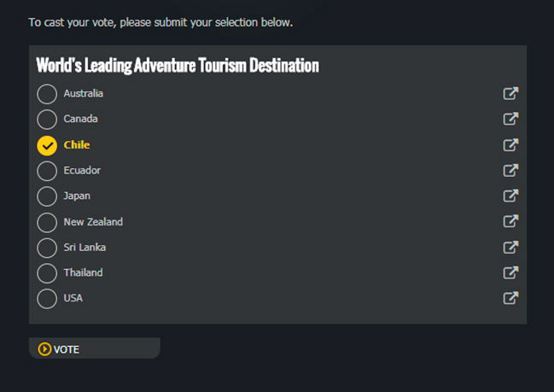
Task: Click the selected Chile radio button
Action: pos(47,145)
